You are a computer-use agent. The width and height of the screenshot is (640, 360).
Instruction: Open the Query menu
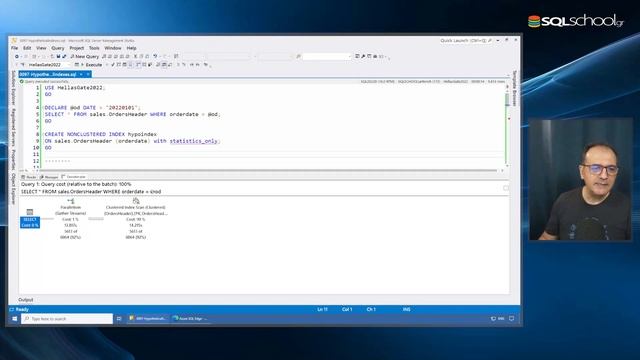pos(58,48)
